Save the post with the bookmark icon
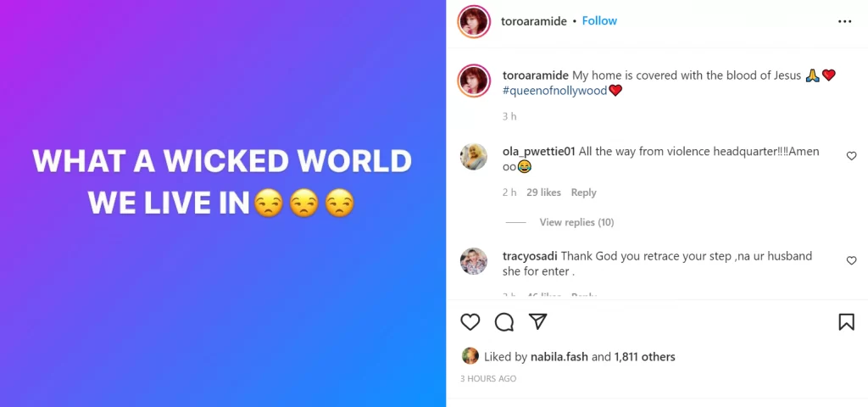Viewport: 868px width, 407px height. [x=846, y=321]
